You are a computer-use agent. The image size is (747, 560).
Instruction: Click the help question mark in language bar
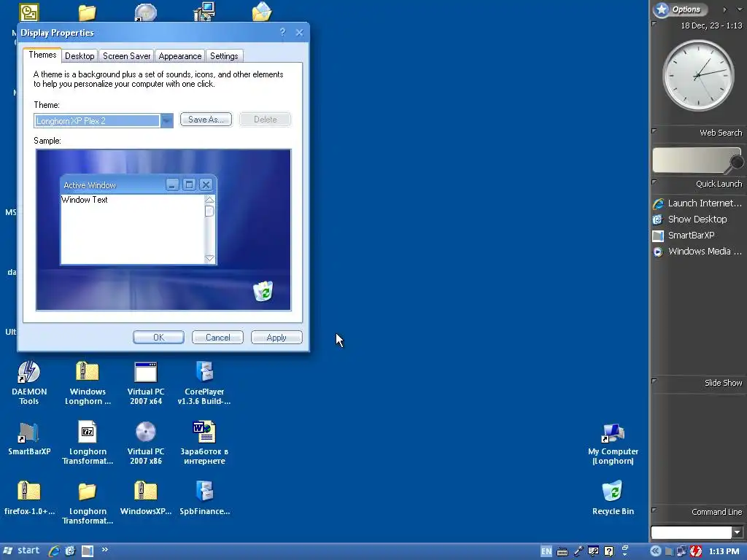click(609, 551)
